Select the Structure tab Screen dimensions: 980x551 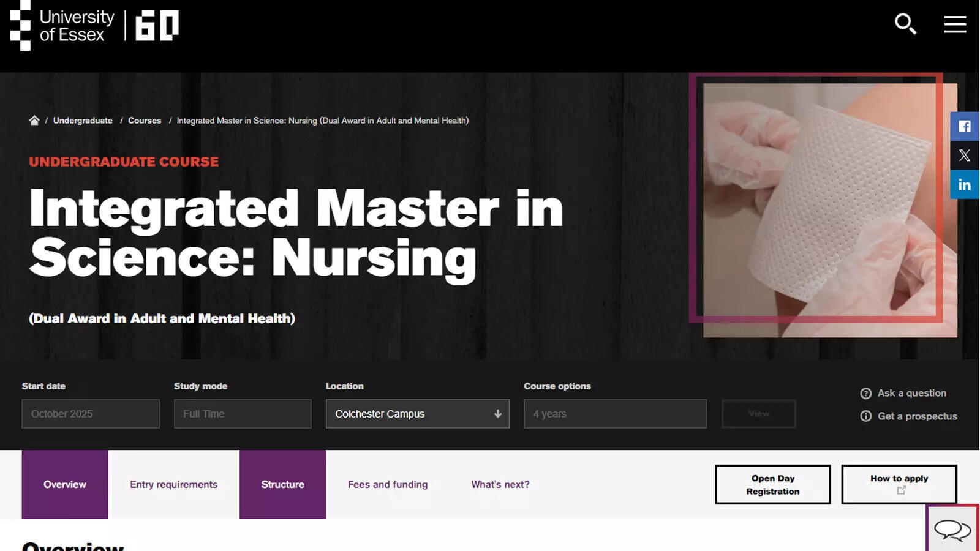pyautogui.click(x=282, y=484)
